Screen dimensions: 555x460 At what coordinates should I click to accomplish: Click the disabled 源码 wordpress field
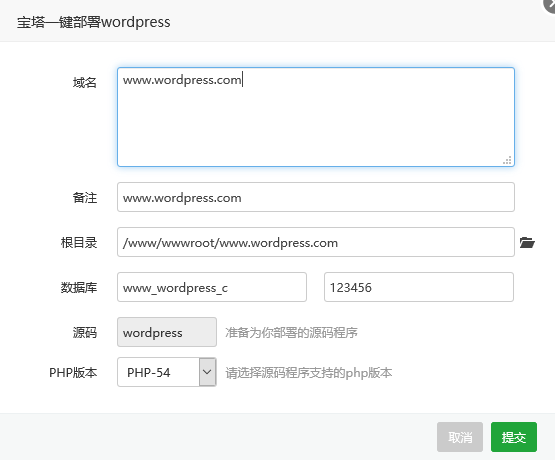167,332
